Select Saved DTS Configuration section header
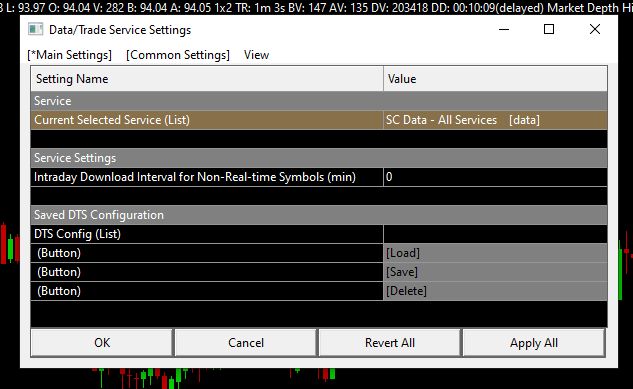 click(319, 215)
